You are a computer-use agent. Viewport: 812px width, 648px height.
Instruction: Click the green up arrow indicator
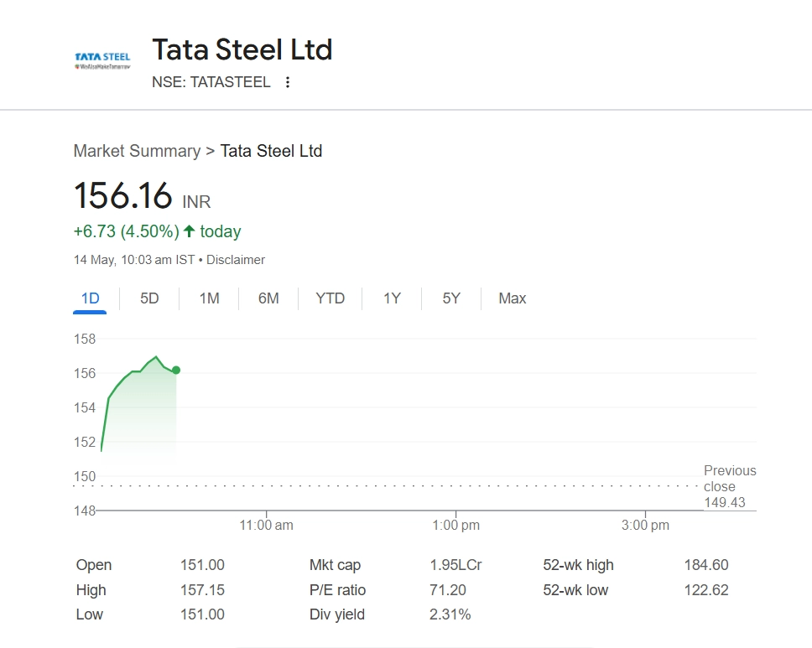click(x=189, y=231)
